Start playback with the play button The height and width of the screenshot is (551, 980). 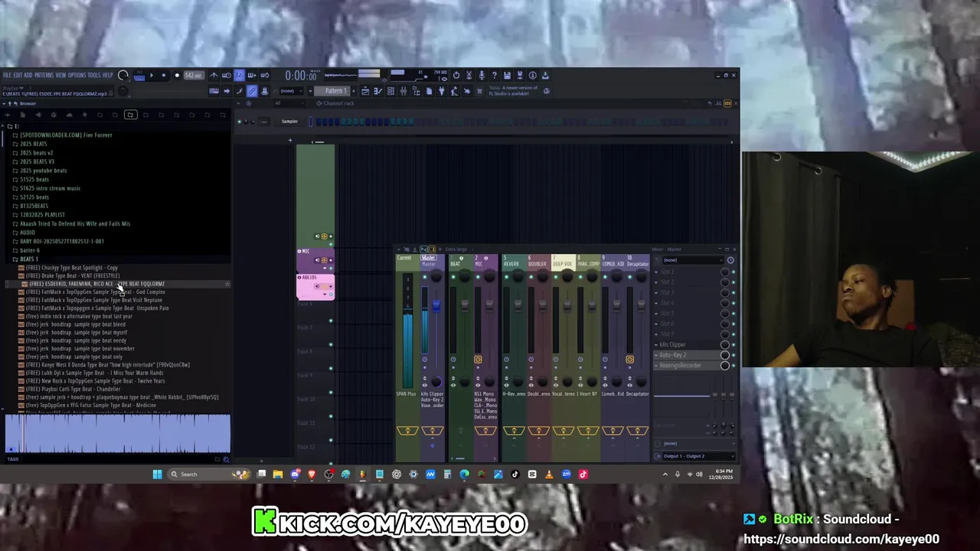[152, 76]
